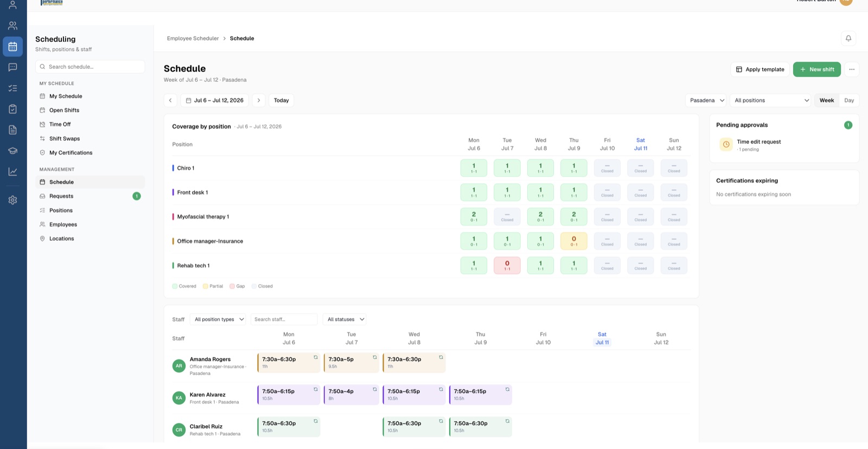The height and width of the screenshot is (449, 868).
Task: Select Schedule in management sidebar
Action: click(90, 182)
